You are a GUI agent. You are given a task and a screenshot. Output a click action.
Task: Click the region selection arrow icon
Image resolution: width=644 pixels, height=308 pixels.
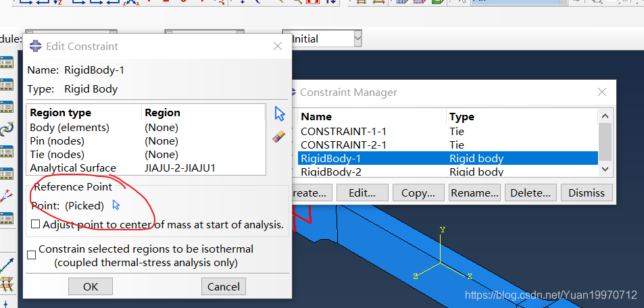coord(280,113)
